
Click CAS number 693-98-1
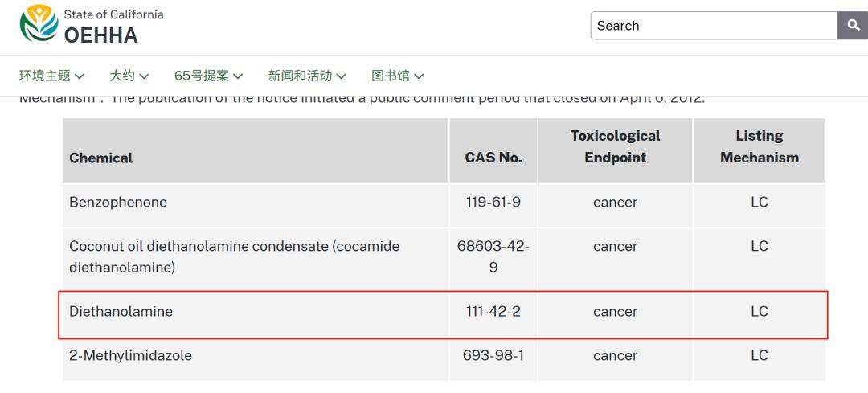tap(493, 355)
